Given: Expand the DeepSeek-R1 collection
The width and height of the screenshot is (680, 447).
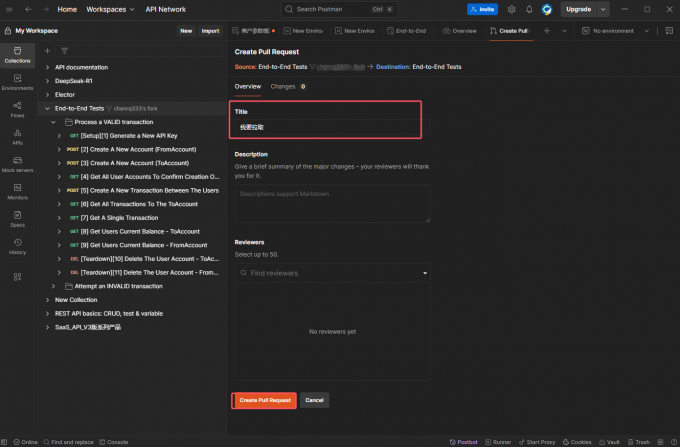Looking at the screenshot, I should click(x=47, y=81).
